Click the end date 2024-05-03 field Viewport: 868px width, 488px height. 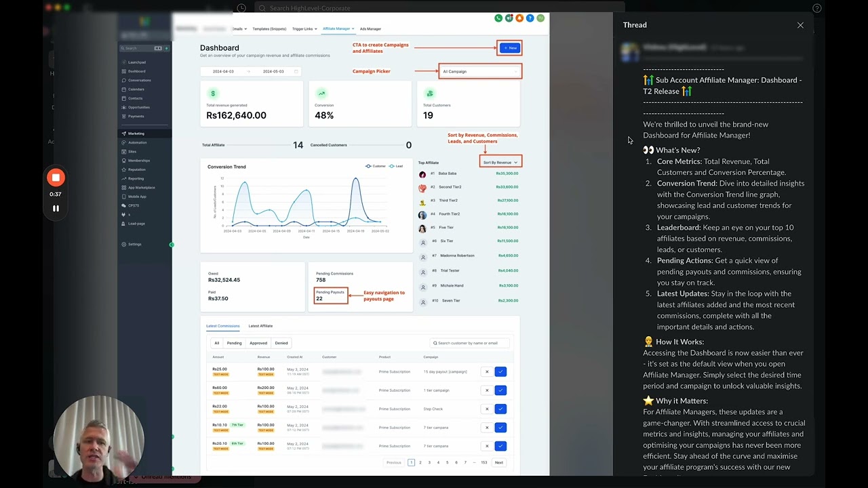tap(273, 71)
